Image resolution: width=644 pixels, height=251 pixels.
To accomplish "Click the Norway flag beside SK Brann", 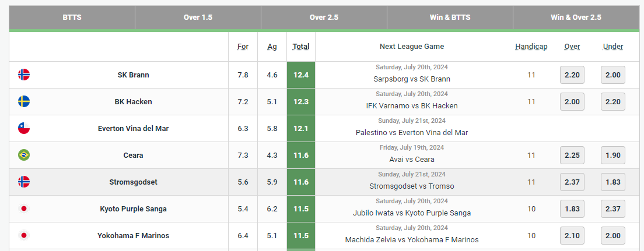I will click(x=24, y=75).
